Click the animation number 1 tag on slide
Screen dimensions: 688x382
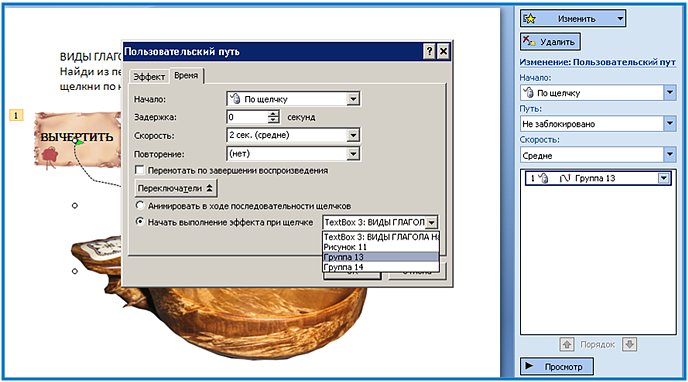click(16, 115)
